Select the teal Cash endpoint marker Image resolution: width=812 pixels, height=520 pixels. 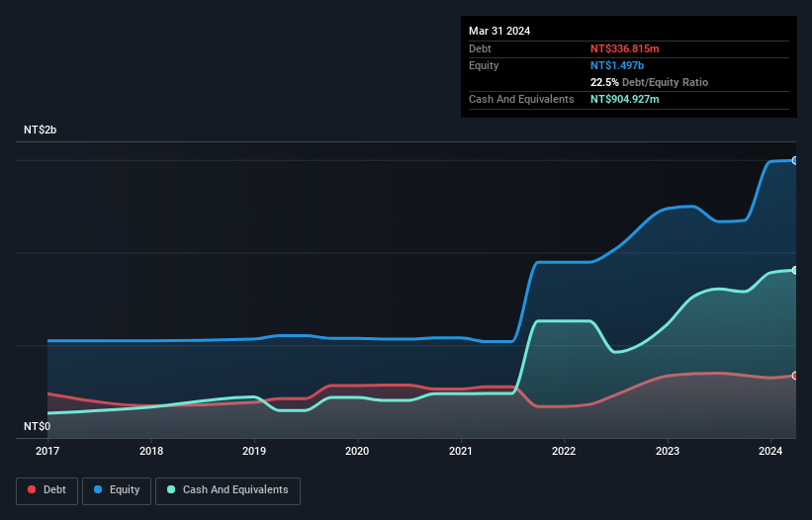tap(795, 270)
